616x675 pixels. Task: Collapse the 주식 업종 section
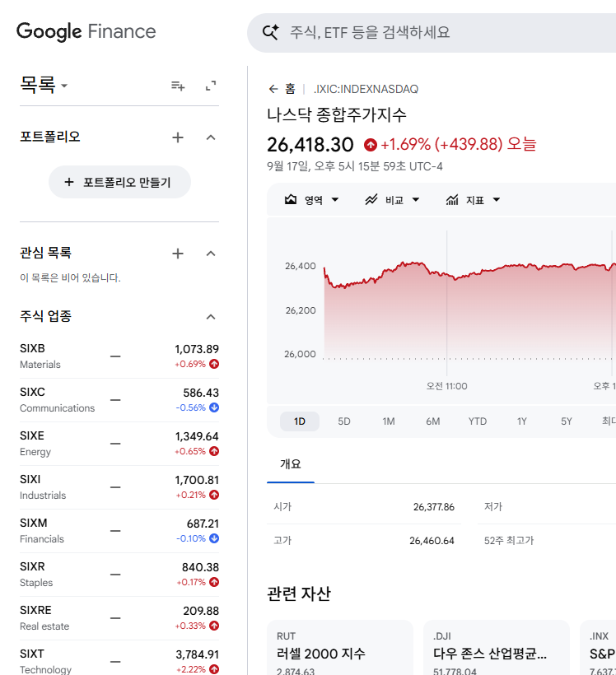[211, 317]
